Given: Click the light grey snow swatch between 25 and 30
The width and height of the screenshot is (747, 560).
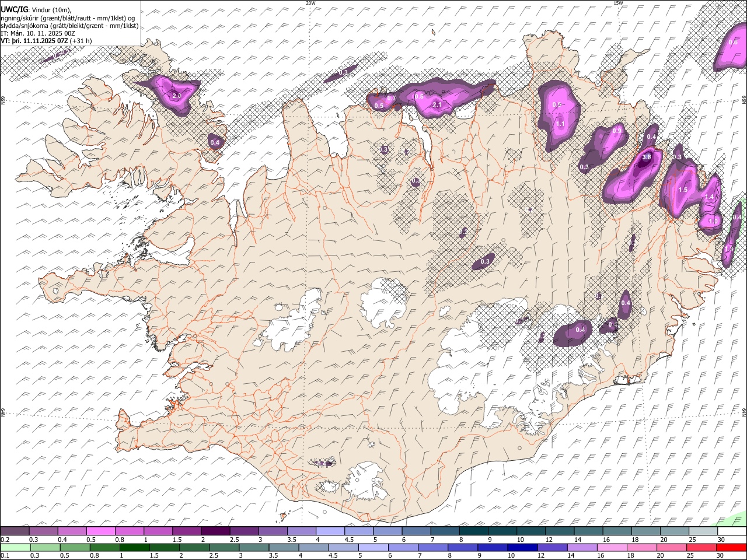Looking at the screenshot, I should click(x=703, y=531).
